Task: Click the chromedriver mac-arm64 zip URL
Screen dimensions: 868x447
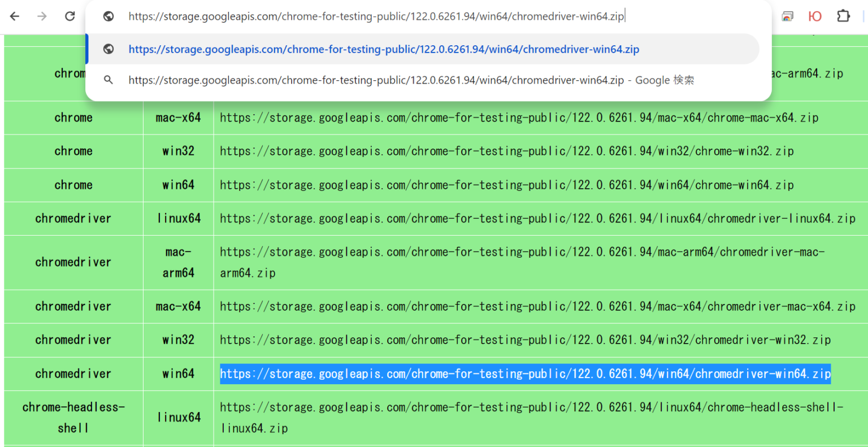Action: click(522, 252)
